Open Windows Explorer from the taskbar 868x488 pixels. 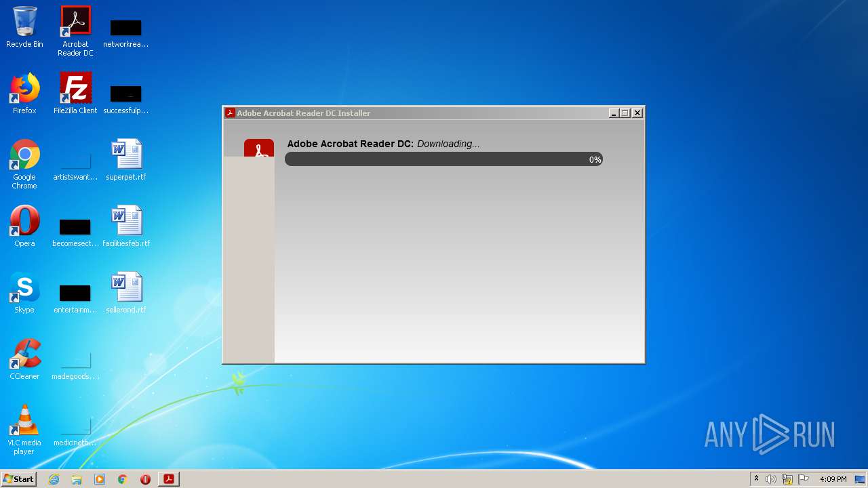(x=77, y=479)
